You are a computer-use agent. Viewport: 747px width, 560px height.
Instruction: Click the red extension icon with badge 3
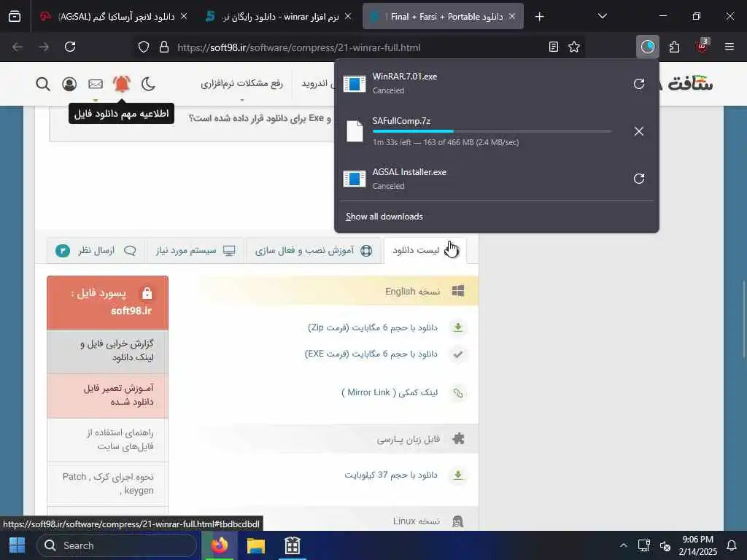(x=703, y=46)
